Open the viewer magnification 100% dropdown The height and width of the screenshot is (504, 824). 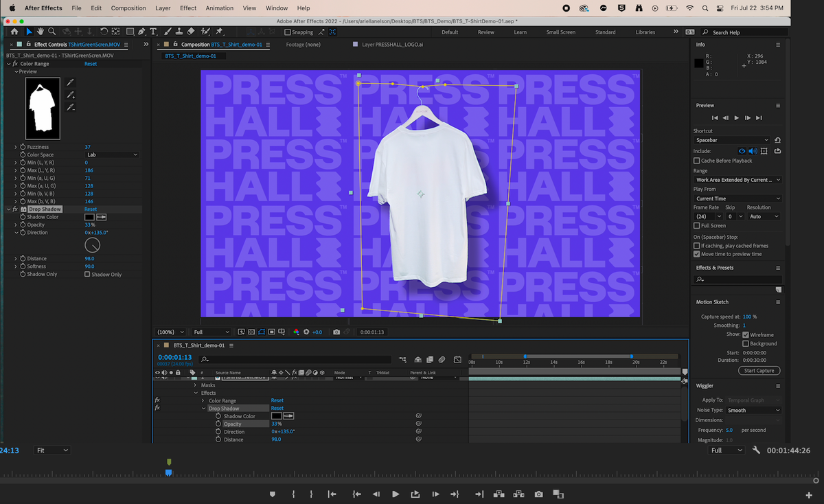pyautogui.click(x=170, y=332)
